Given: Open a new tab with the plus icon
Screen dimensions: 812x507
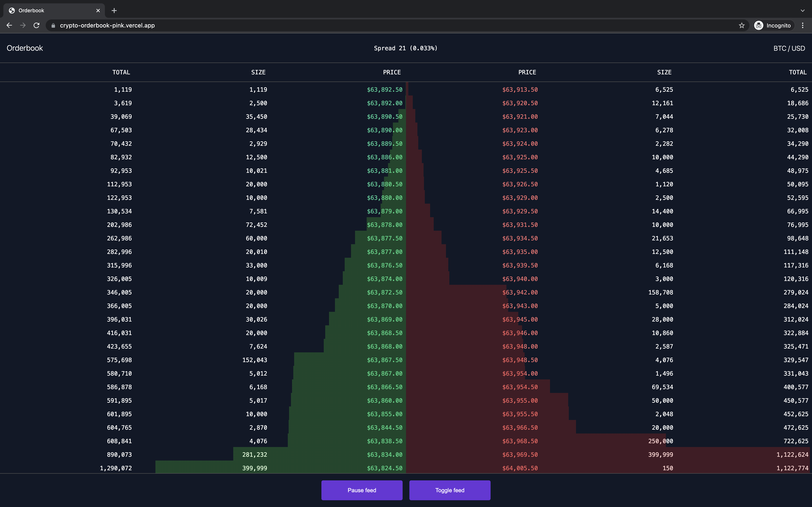Looking at the screenshot, I should [x=114, y=10].
